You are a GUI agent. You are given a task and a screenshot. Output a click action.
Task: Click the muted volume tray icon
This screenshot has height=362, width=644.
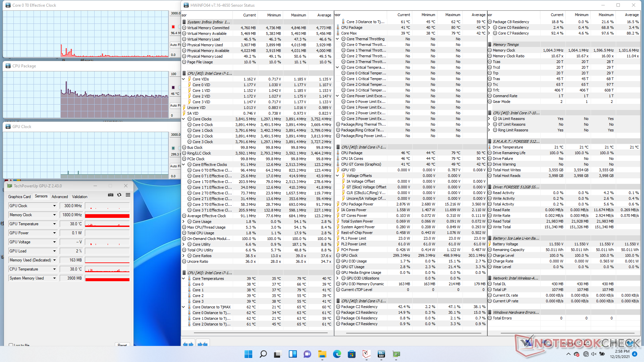594,354
